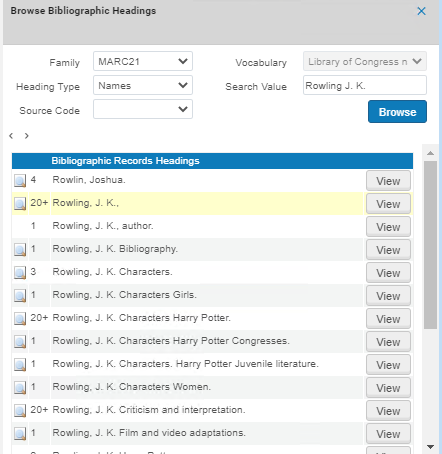View Film and video adaptations heading
This screenshot has width=442, height=454.
coord(388,434)
